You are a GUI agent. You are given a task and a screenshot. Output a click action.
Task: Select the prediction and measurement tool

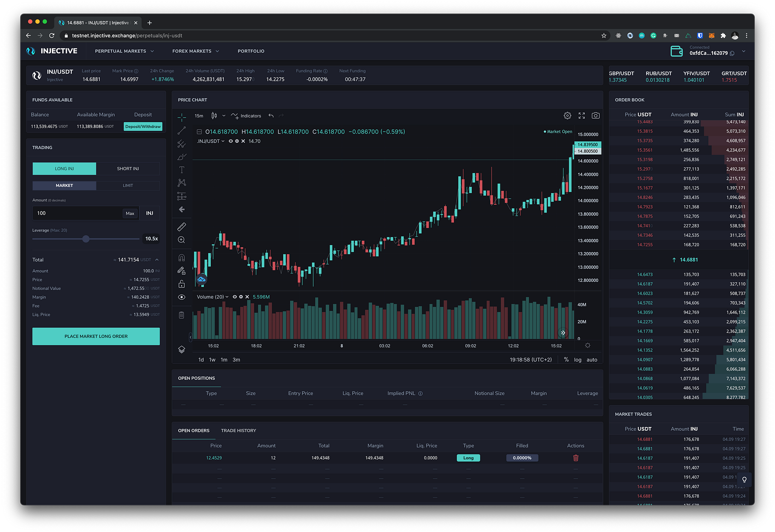coord(182,196)
